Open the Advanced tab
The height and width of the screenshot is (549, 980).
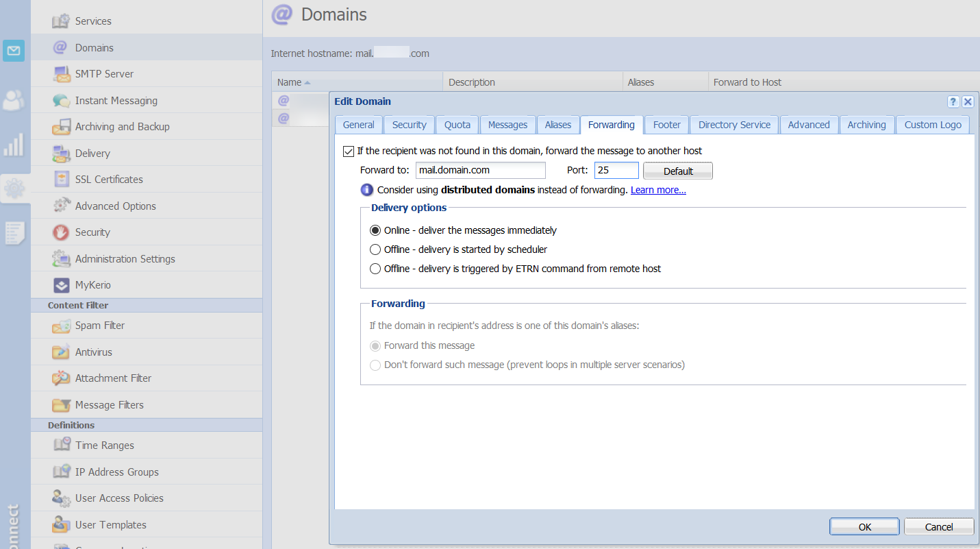809,125
